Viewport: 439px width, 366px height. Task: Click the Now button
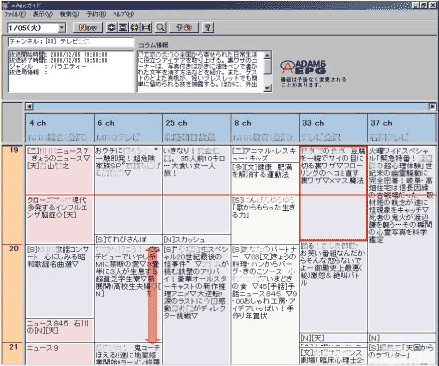tap(88, 27)
